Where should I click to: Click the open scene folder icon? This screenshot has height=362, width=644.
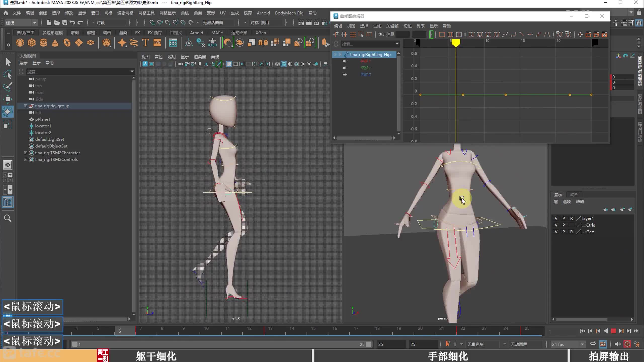click(x=57, y=23)
